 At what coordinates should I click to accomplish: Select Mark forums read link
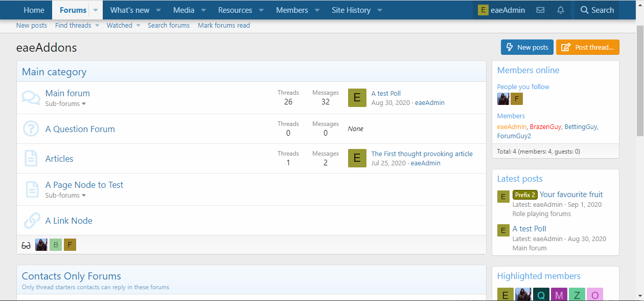[x=224, y=26]
